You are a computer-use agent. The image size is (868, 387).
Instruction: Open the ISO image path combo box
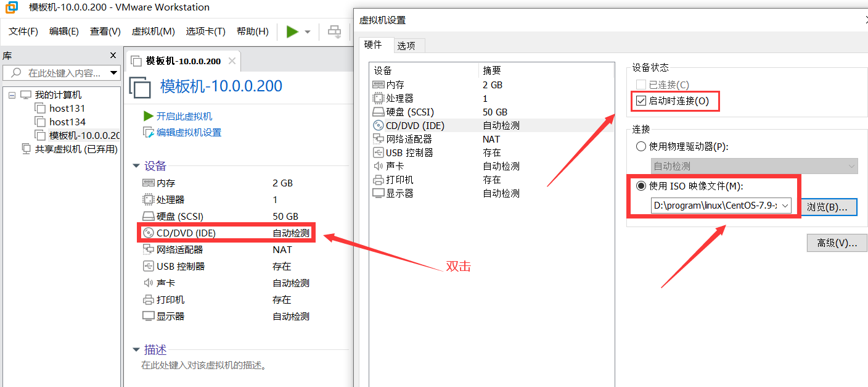(x=721, y=206)
